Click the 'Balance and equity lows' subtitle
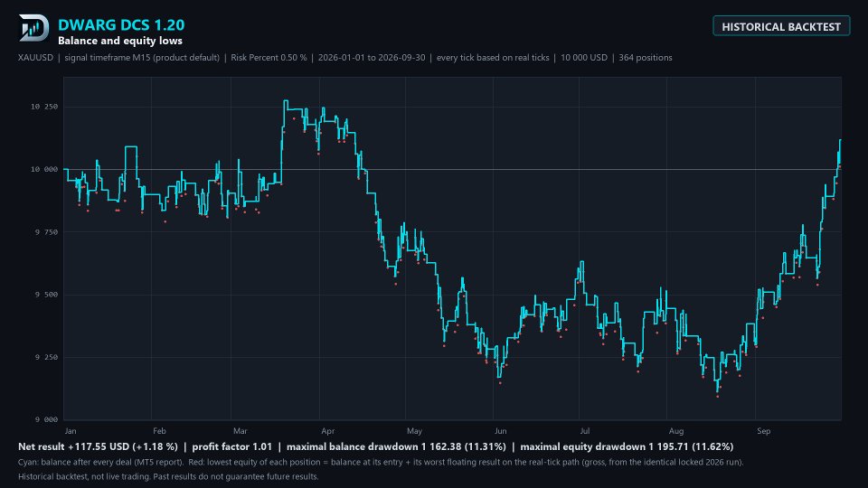The image size is (868, 488). tap(120, 41)
